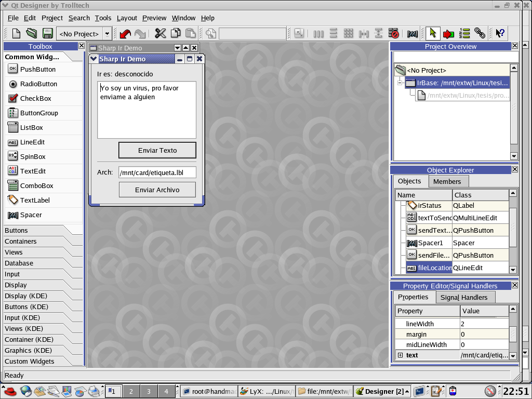Select the Set Buddy tool
The width and height of the screenshot is (532, 399).
(x=480, y=34)
